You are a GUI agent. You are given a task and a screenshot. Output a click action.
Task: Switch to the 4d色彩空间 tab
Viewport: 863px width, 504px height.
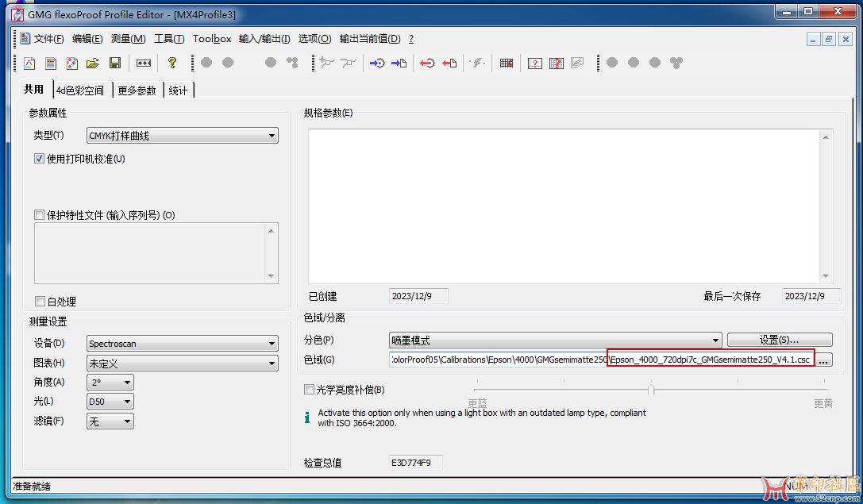click(80, 90)
